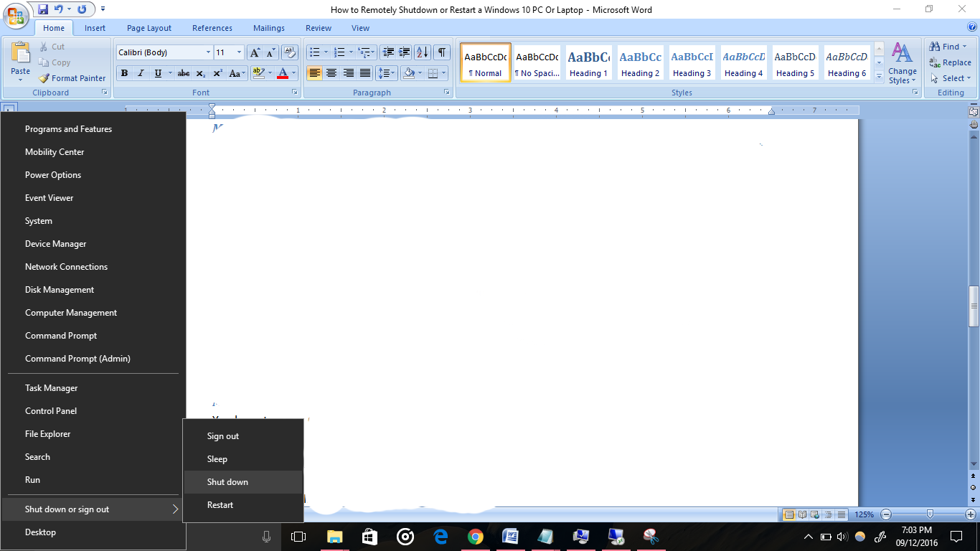Open the Bullets list dropdown arrow
Image resolution: width=980 pixels, height=551 pixels.
(326, 52)
